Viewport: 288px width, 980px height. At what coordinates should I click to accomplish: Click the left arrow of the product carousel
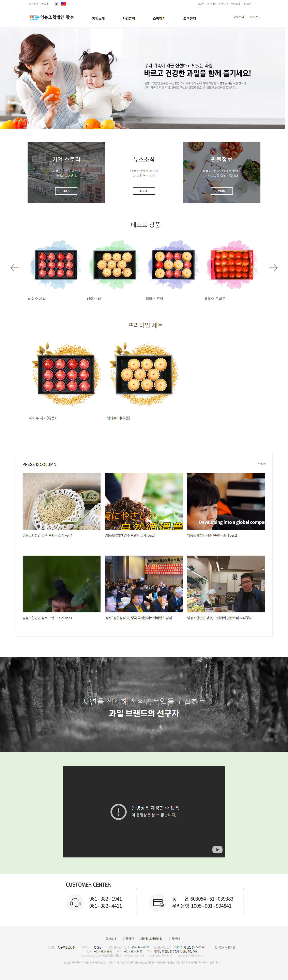coord(14,268)
